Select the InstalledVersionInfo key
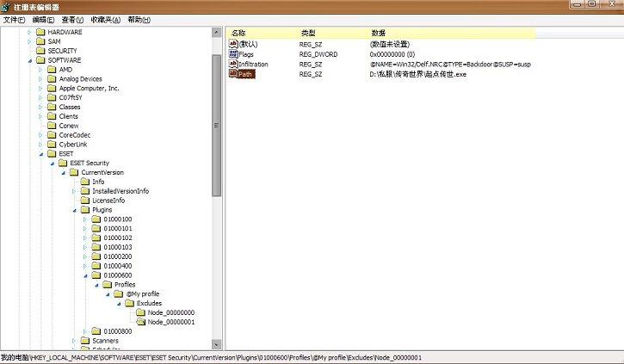 point(120,191)
